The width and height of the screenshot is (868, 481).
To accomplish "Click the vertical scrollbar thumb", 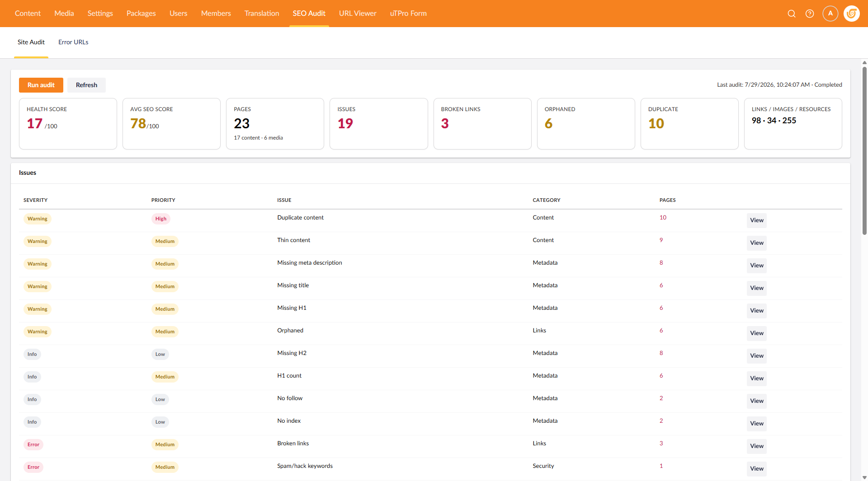I will click(864, 151).
